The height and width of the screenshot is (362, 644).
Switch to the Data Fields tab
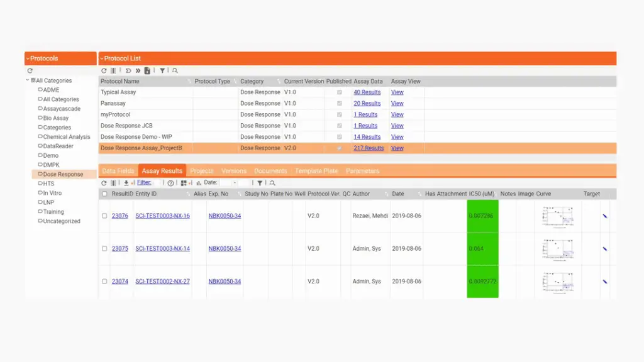118,171
